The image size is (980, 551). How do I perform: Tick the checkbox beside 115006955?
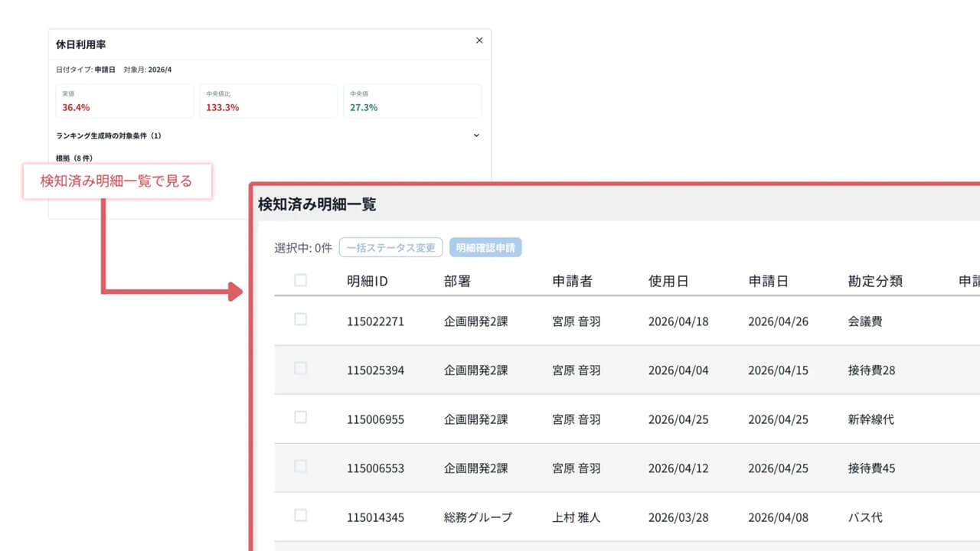tap(301, 418)
